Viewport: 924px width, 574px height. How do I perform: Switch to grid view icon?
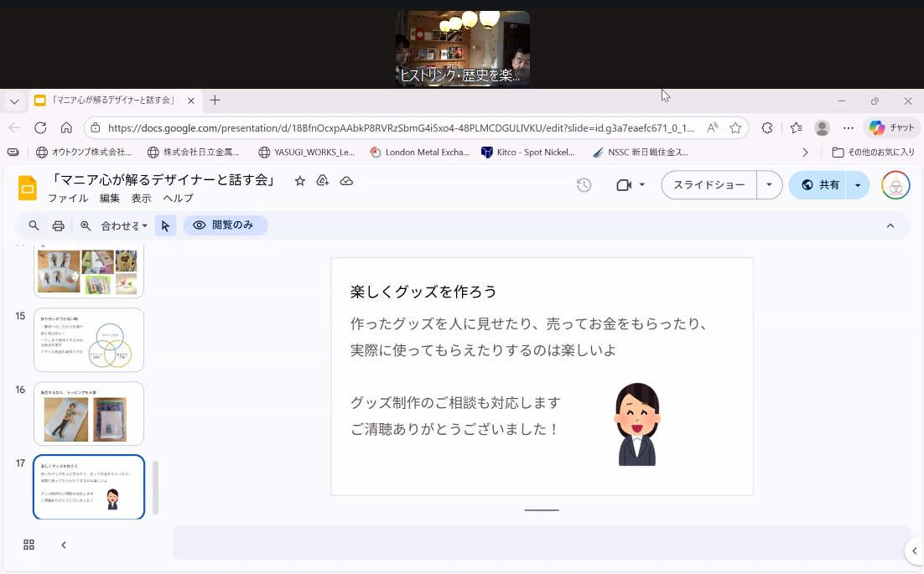tap(29, 545)
